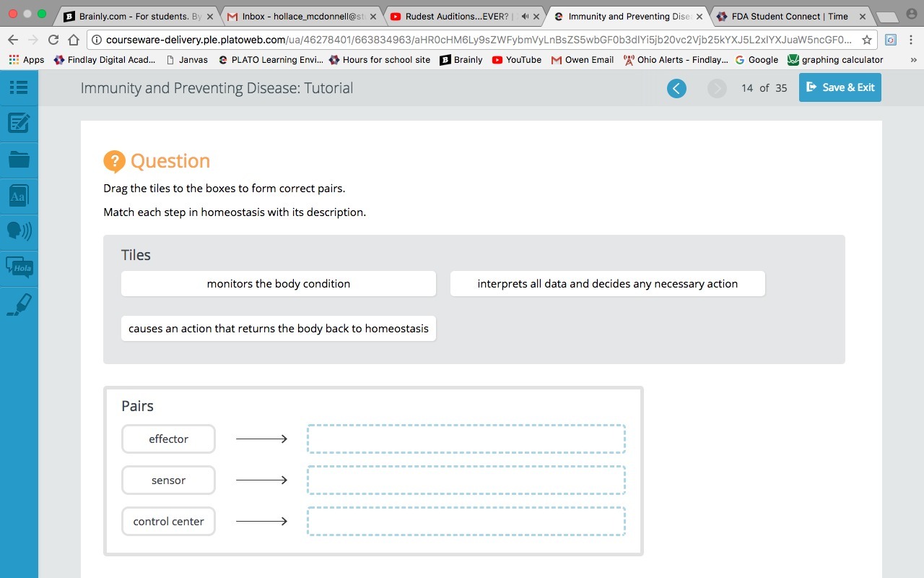Open the Hola translation icon
Screen dimensions: 924x578
pyautogui.click(x=19, y=268)
